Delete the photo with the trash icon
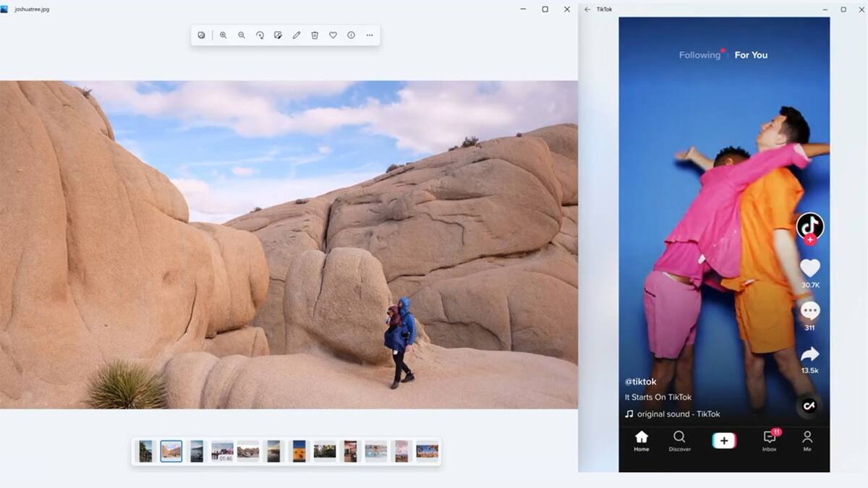Screen dimensions: 868x488 (315, 35)
